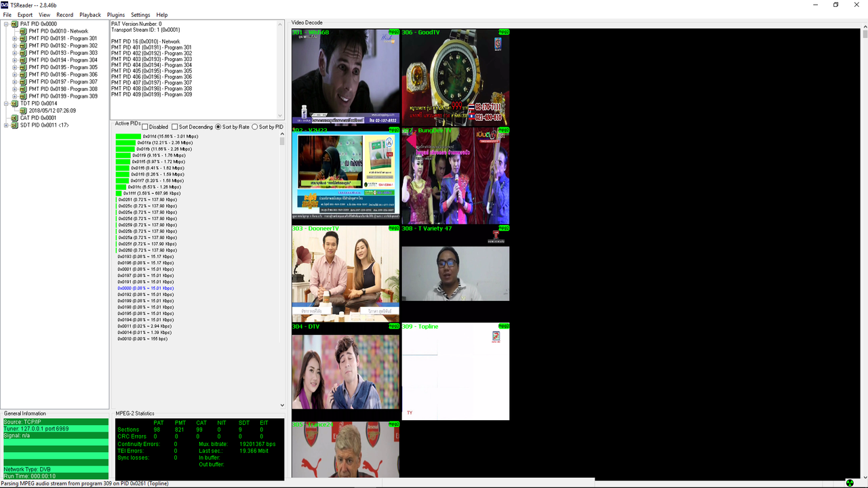Click the Program 309 PMT icon
This screenshot has height=488, width=868.
(x=24, y=96)
